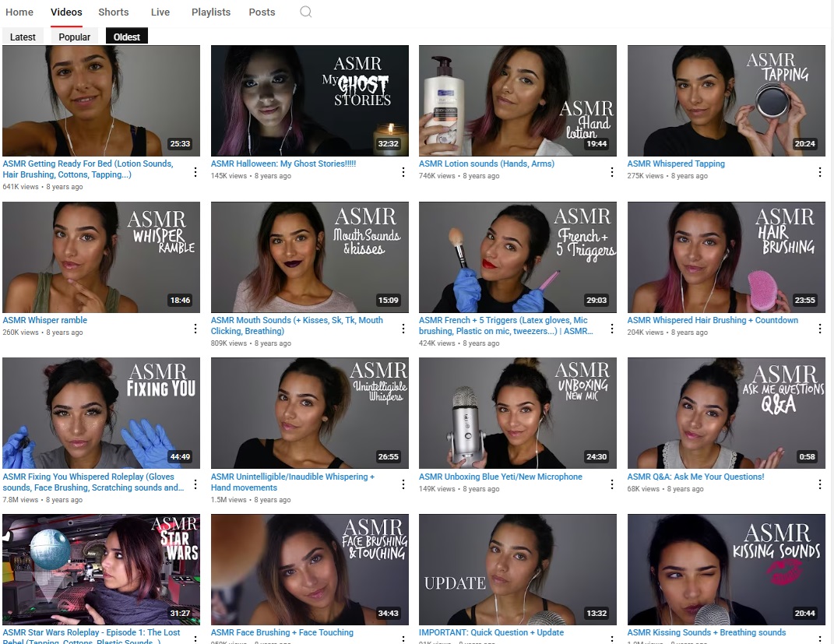834x644 pixels.
Task: Open options menu for ASMR French + 5 Triggers
Action: [611, 329]
